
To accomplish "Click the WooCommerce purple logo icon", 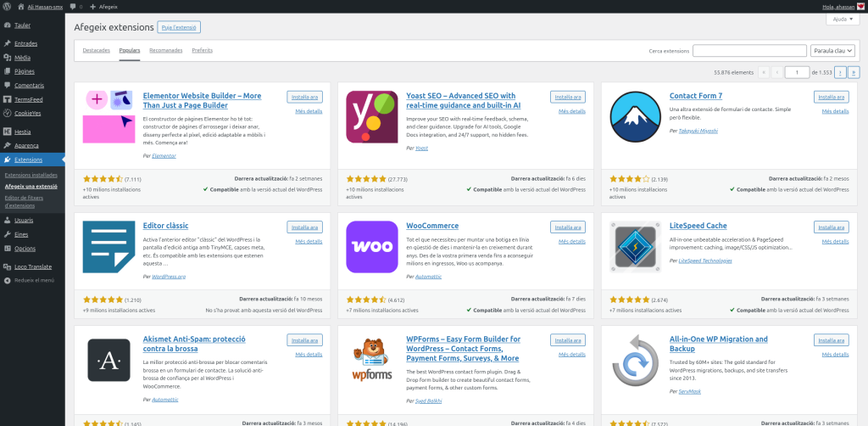I will tap(372, 246).
